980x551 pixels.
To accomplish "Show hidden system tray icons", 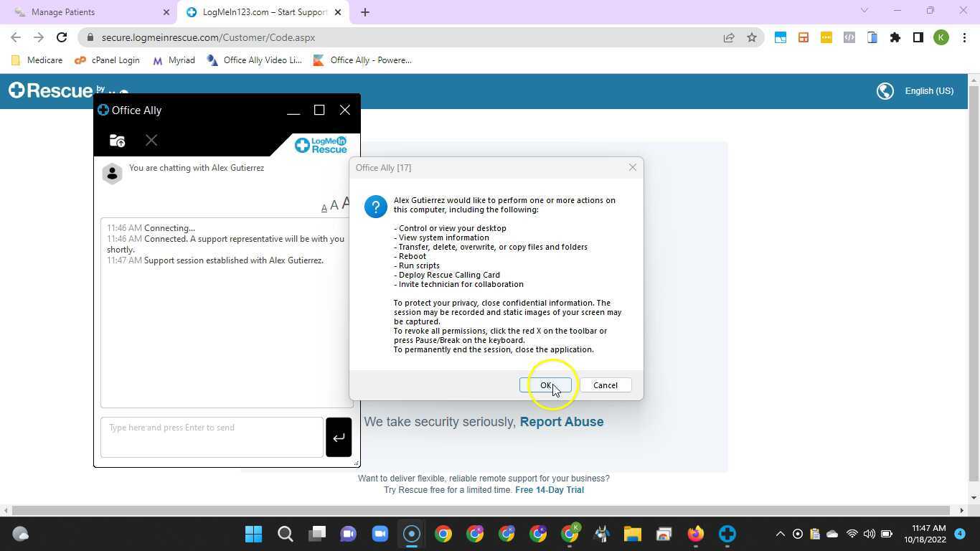I will [x=780, y=534].
